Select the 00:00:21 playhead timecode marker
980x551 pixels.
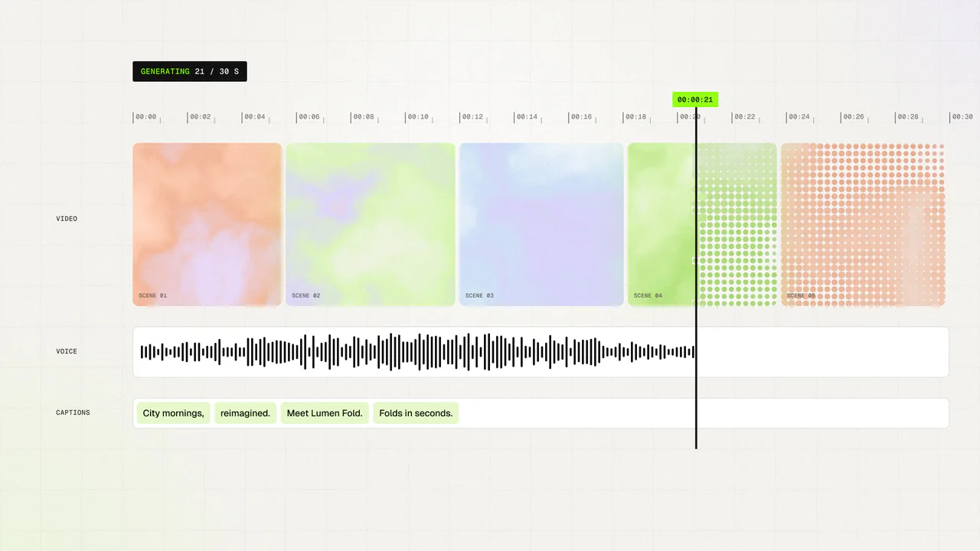(695, 99)
